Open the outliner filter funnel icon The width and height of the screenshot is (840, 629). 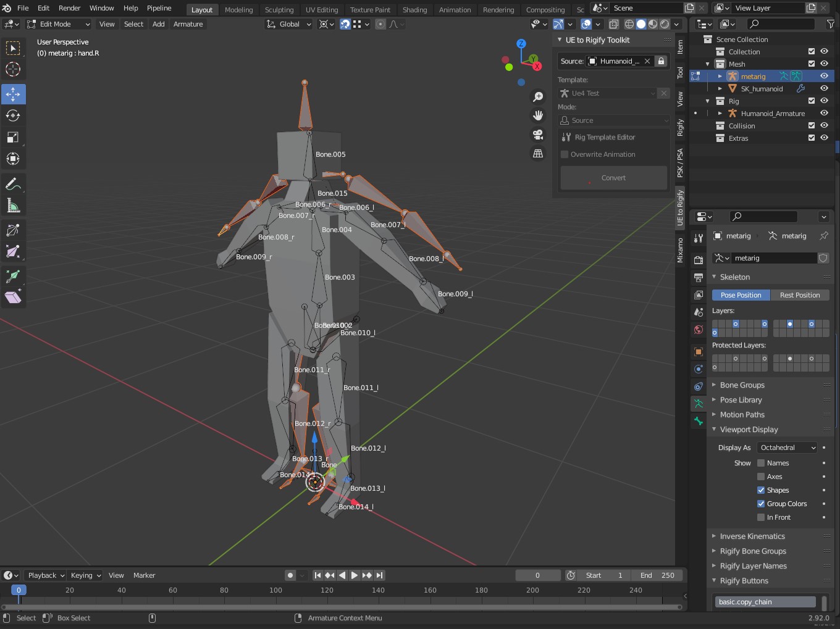tap(831, 23)
